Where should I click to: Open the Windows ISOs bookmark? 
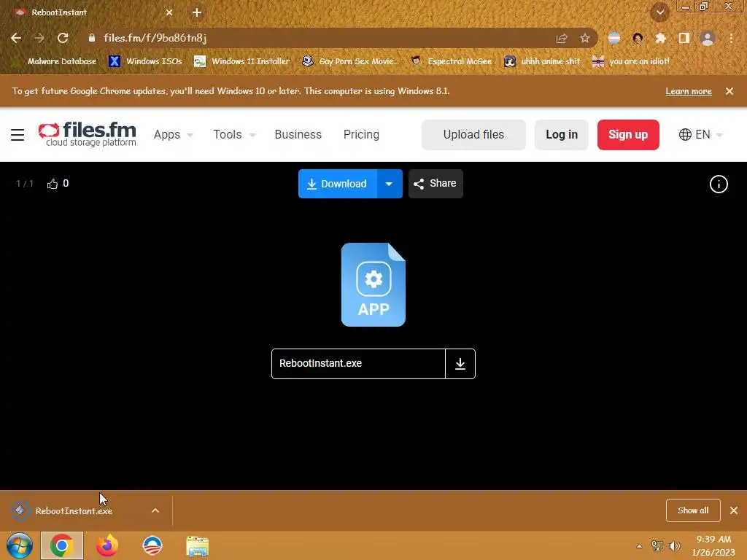[x=145, y=61]
